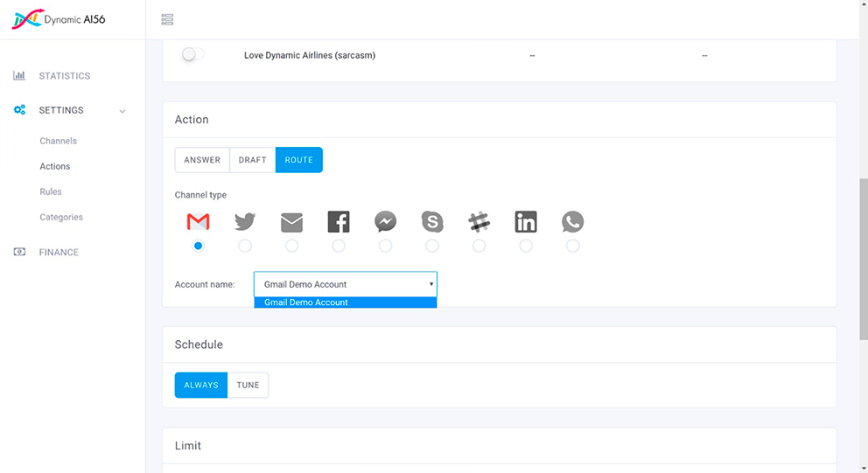Select the Messenger channel icon

pos(385,222)
